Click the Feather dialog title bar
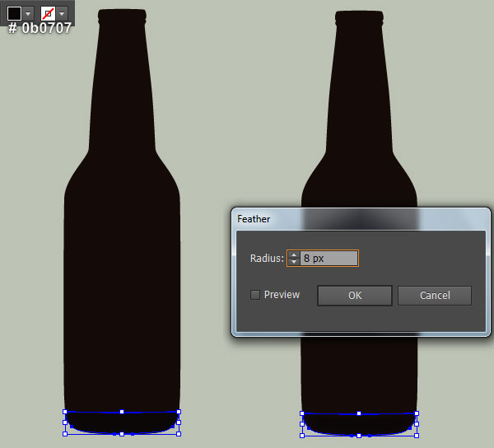The width and height of the screenshot is (494, 448). 361,219
